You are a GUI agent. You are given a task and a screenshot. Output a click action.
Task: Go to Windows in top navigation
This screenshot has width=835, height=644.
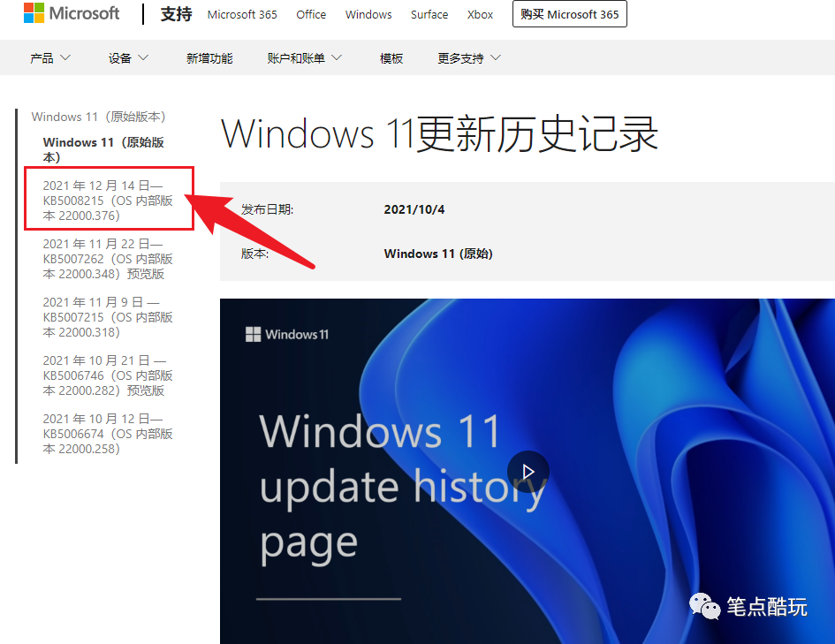(x=368, y=15)
